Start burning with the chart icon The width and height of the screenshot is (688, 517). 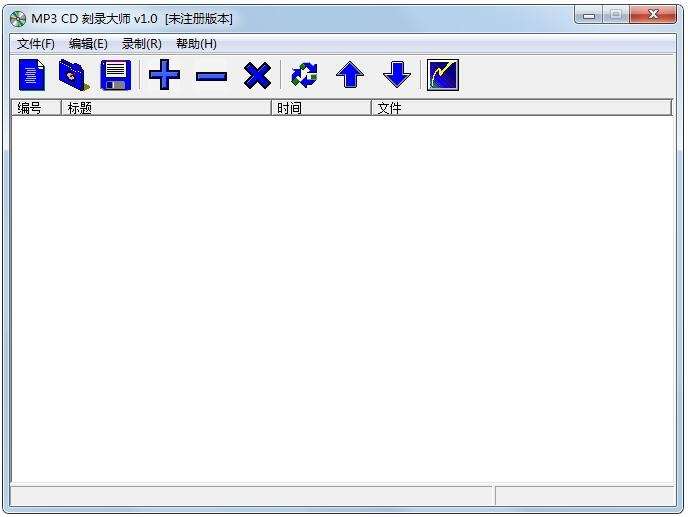click(x=443, y=75)
